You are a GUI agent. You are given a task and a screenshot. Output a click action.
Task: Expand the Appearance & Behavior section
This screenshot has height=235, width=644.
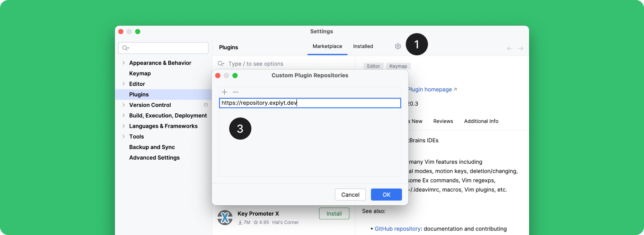[124, 63]
